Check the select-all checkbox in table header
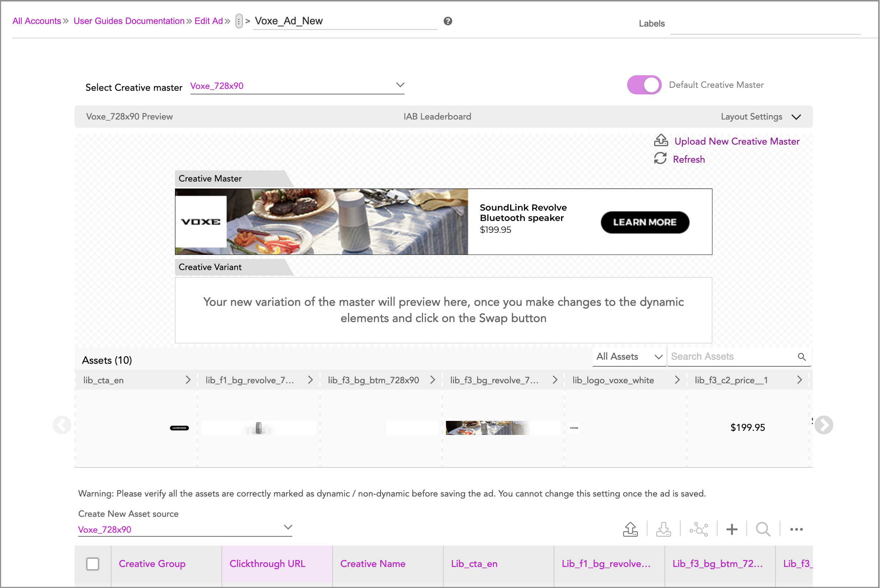880x588 pixels. [92, 564]
